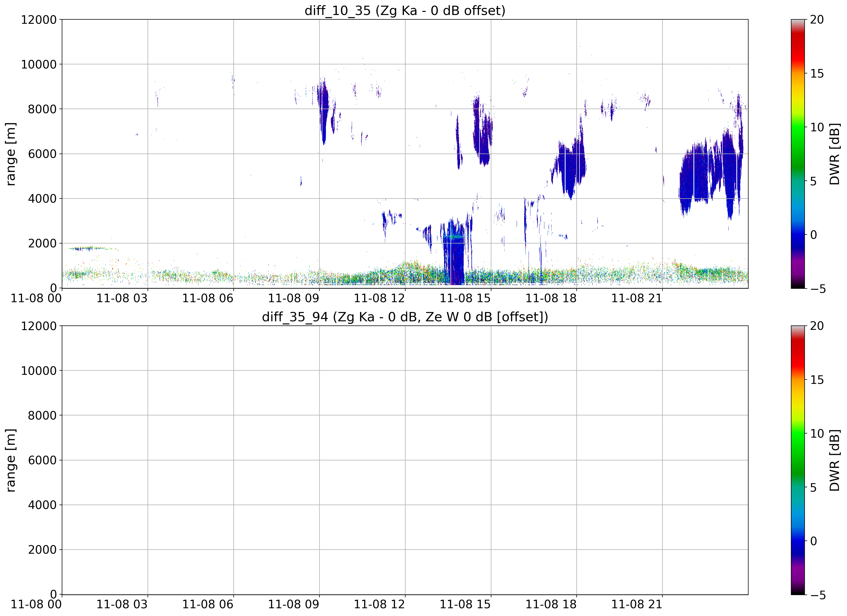Click the '4000' y-tick label on the diff_10_35 plot

(42, 198)
